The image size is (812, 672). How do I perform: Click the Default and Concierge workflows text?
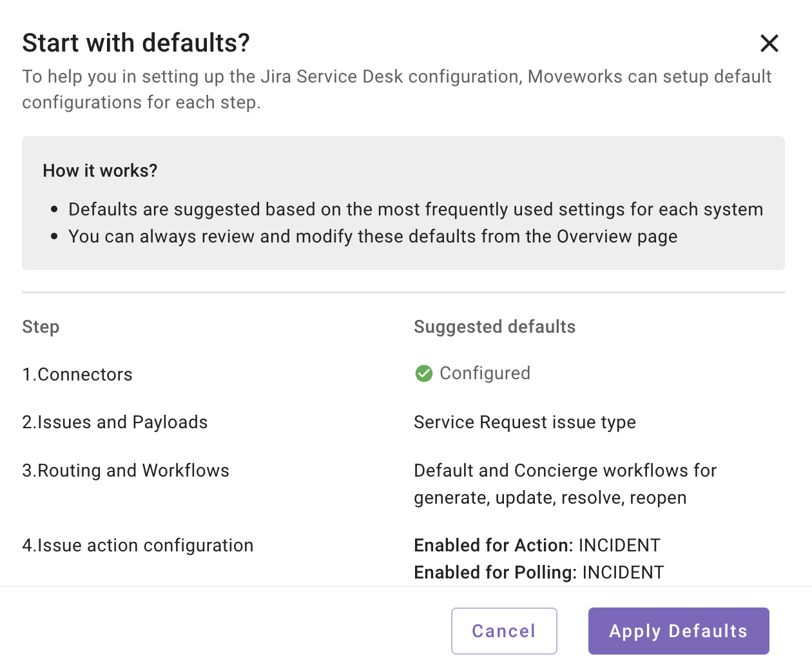(x=565, y=484)
